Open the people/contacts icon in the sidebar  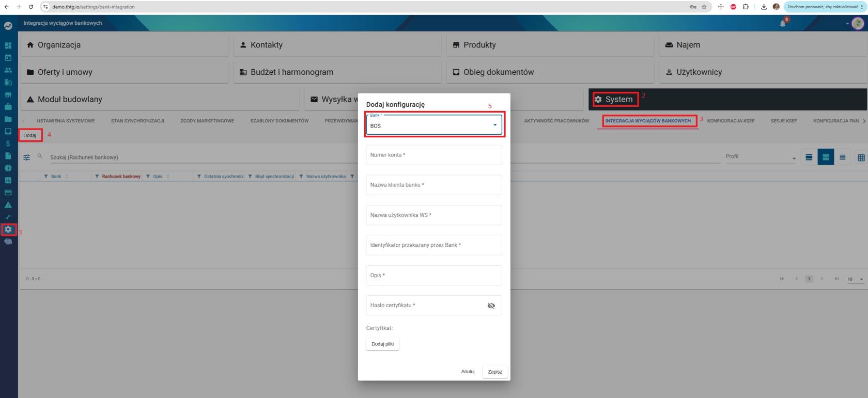[8, 70]
